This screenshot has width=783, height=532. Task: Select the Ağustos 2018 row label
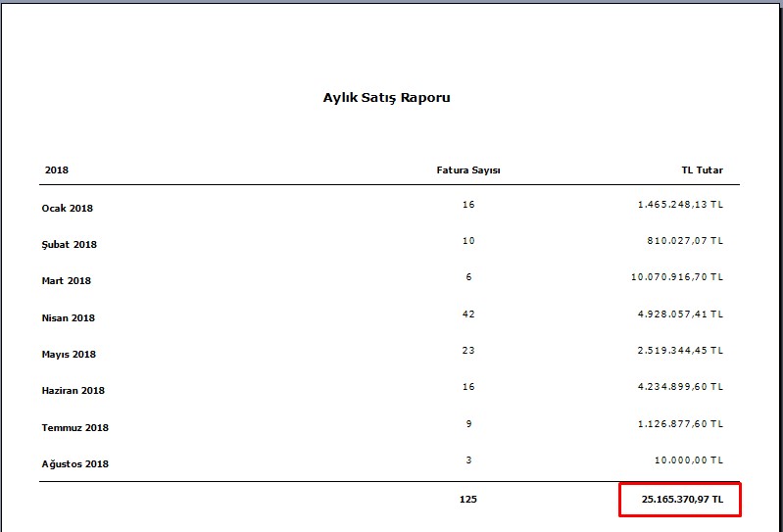pyautogui.click(x=74, y=464)
